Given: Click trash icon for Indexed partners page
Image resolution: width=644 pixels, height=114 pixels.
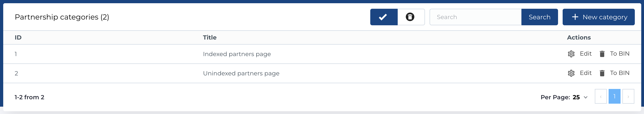Looking at the screenshot, I should pyautogui.click(x=602, y=54).
